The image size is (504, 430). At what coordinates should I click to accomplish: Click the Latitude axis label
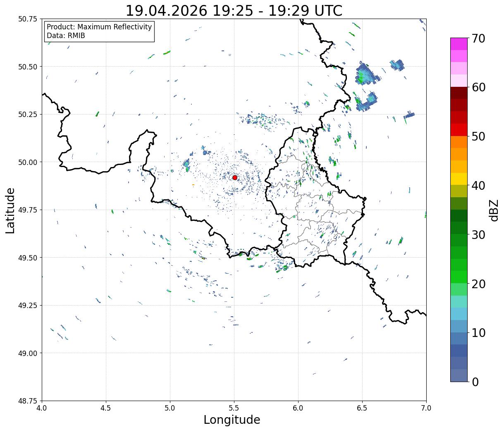pos(10,210)
